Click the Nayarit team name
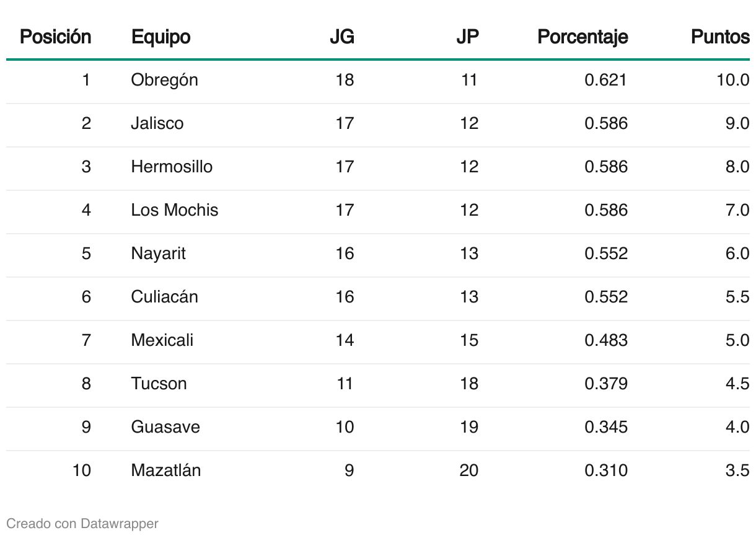This screenshot has width=756, height=538. (x=158, y=254)
